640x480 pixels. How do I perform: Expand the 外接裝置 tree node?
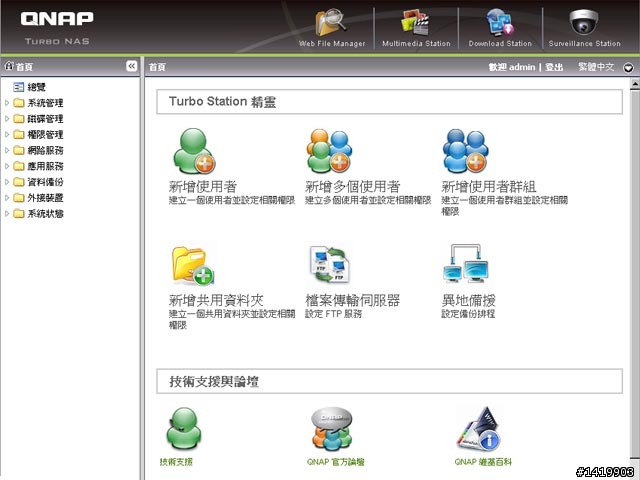(x=7, y=198)
